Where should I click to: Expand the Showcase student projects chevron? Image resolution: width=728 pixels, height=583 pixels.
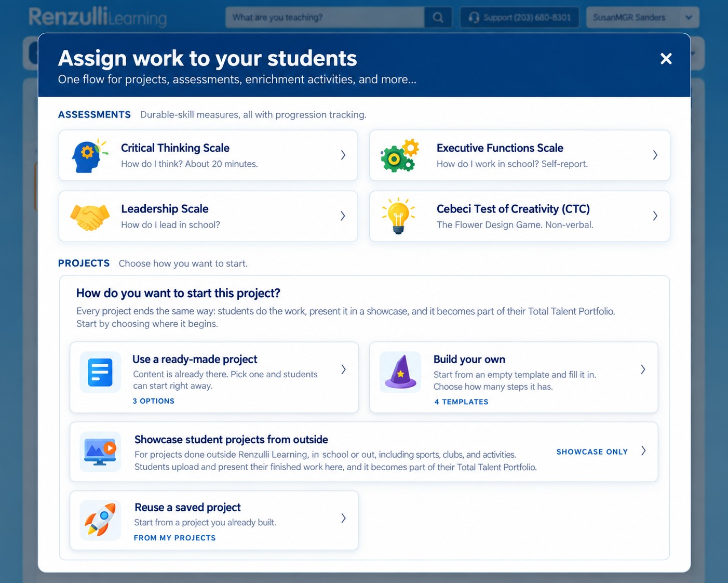tap(643, 451)
